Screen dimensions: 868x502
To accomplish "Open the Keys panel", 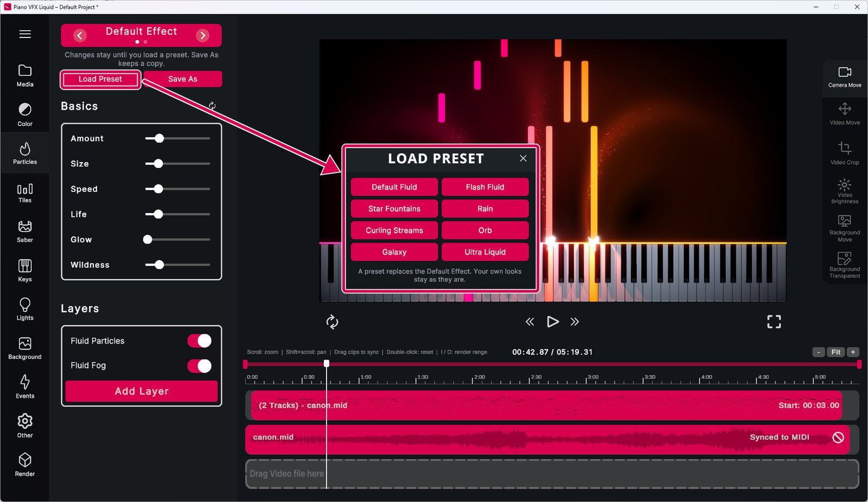I will coord(25,271).
